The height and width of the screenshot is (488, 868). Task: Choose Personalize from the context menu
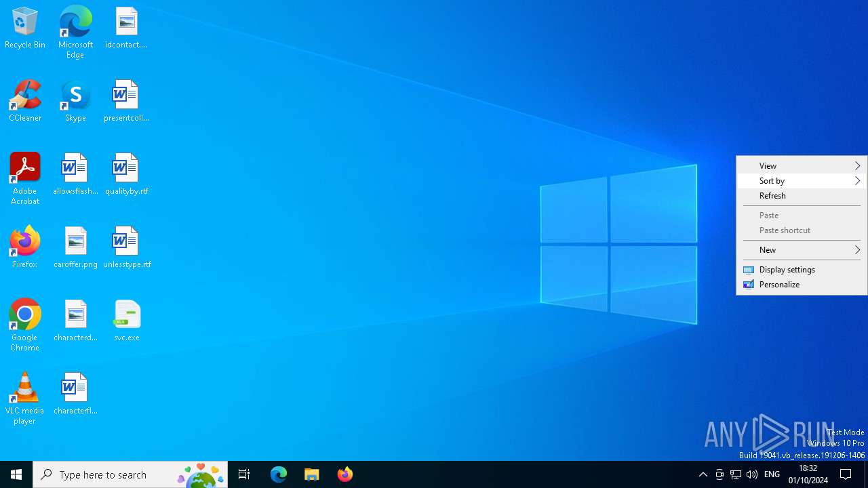click(x=802, y=285)
